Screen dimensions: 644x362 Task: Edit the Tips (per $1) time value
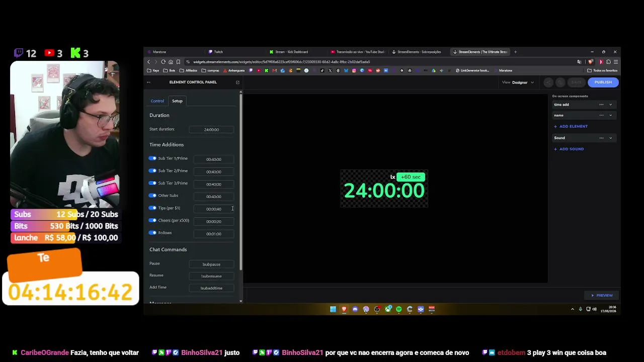click(213, 209)
